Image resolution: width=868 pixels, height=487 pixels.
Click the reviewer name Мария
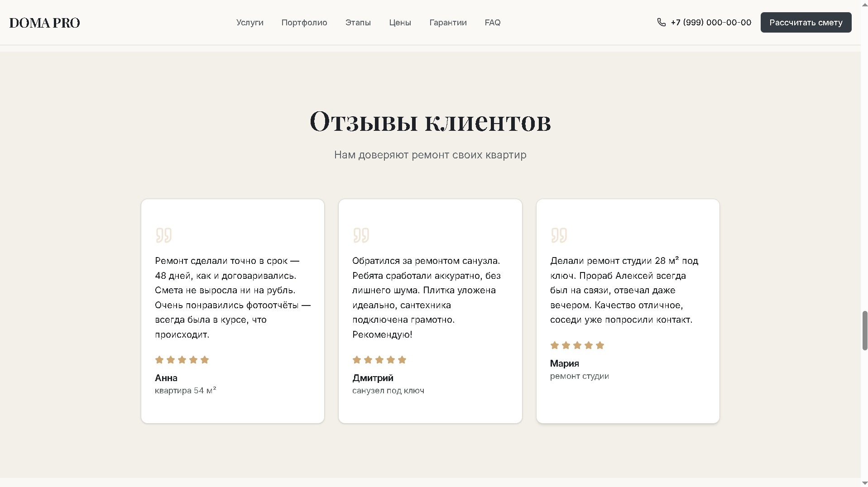pos(564,363)
